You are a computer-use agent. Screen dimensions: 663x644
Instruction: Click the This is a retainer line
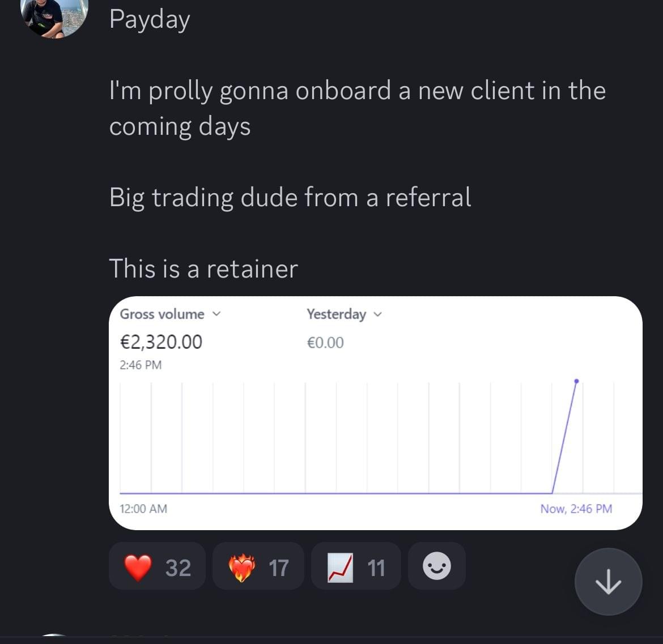203,268
